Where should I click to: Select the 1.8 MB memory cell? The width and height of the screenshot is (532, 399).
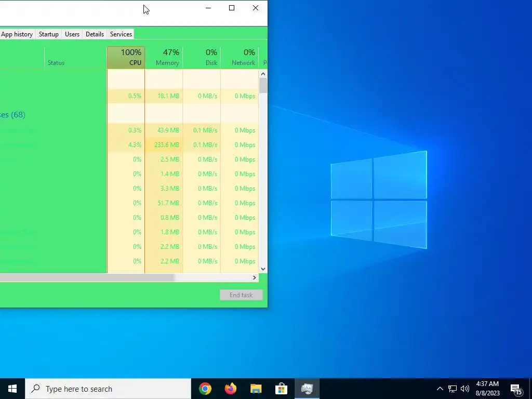point(164,232)
